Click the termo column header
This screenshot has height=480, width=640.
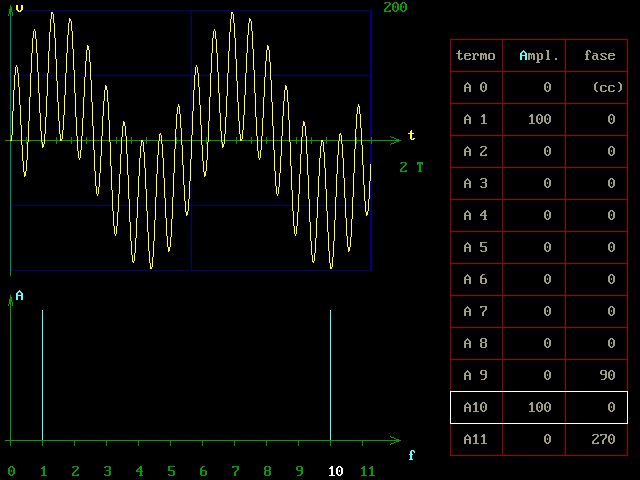[476, 56]
